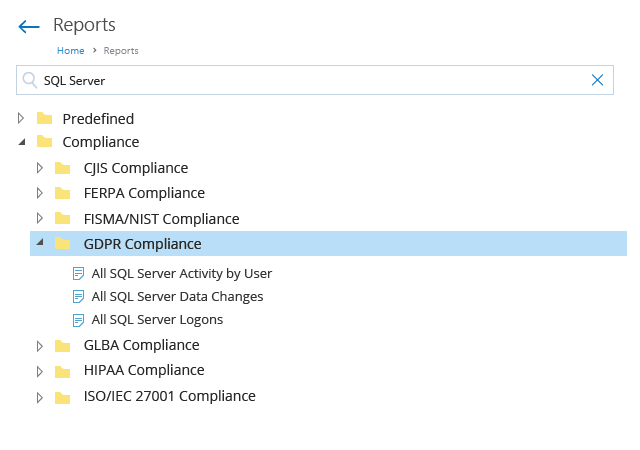Open All SQL Server Activity by User
The height and width of the screenshot is (450, 640).
pyautogui.click(x=181, y=273)
